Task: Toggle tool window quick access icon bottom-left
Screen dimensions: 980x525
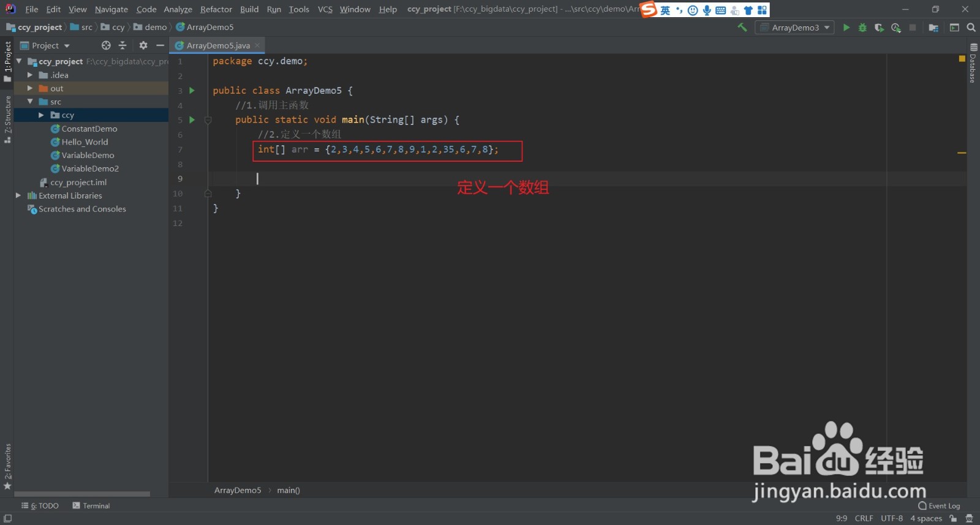Action: tap(7, 518)
